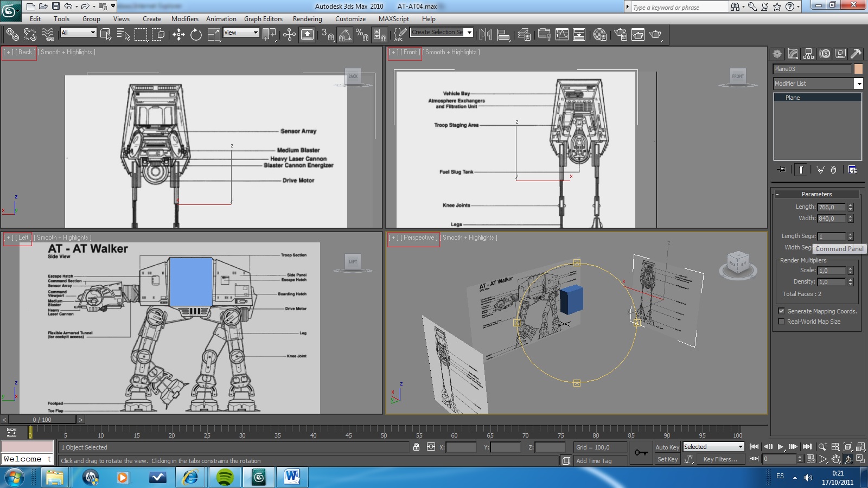Toggle Generate Mapping Coords checkbox

pos(781,311)
